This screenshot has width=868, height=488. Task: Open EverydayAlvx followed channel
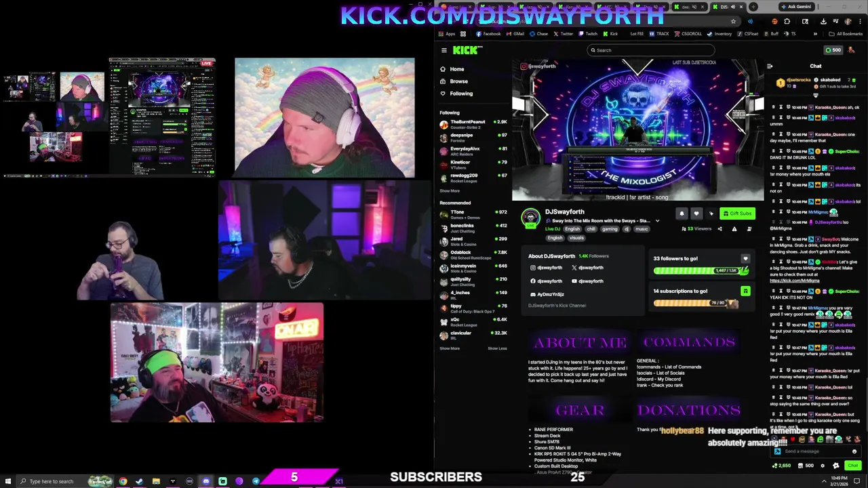tap(473, 151)
